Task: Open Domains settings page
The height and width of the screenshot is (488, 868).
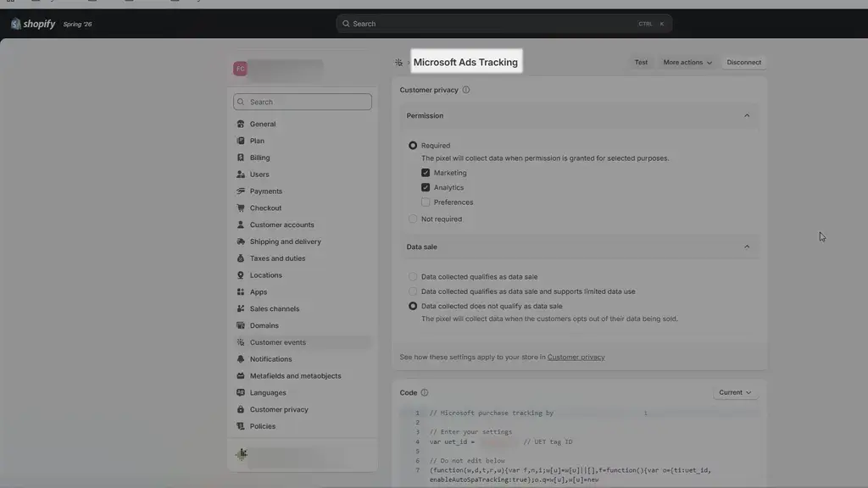Action: 303,325
